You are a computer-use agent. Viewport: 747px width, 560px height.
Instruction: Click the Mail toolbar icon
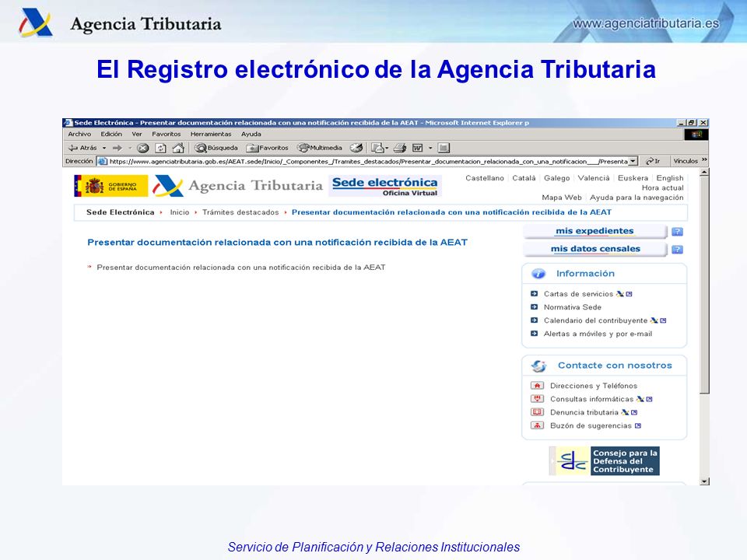point(377,148)
